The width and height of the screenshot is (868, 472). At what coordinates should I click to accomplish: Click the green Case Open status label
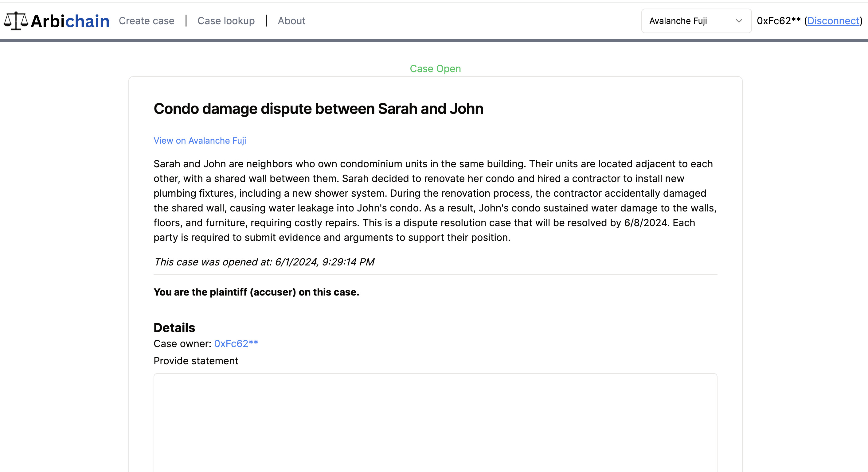[x=435, y=69]
